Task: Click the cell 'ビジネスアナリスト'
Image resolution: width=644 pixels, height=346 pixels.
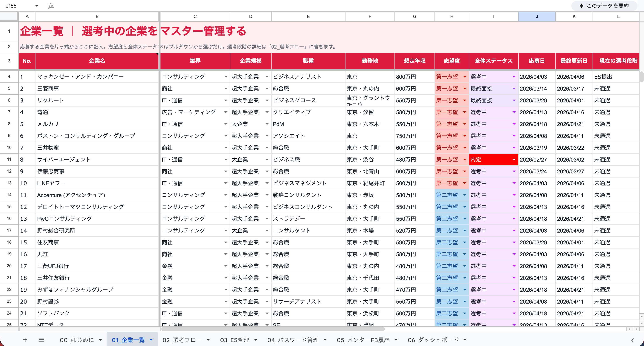Action: pyautogui.click(x=308, y=77)
